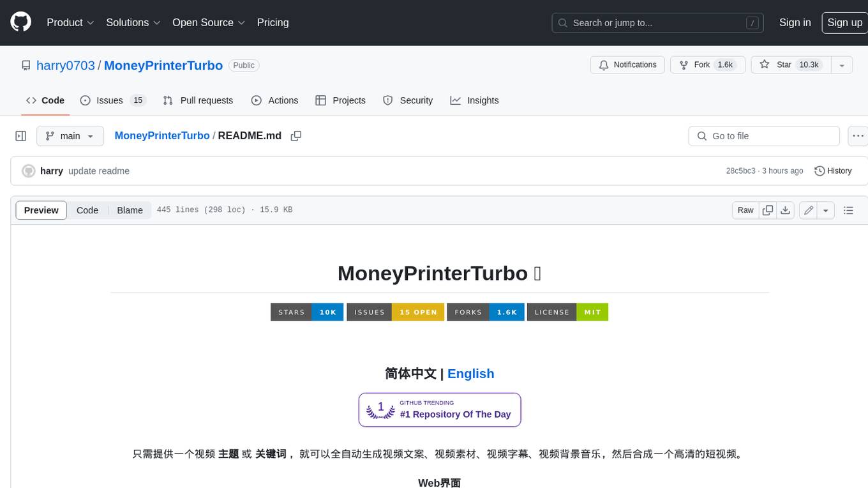
Task: Go to the GitHub homepage logo
Action: click(20, 22)
